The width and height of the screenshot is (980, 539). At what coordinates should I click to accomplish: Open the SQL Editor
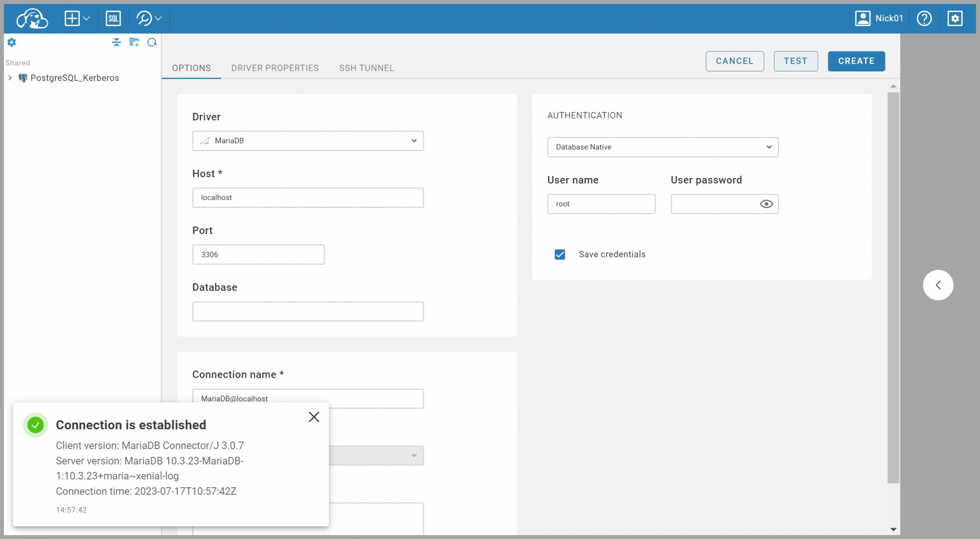click(x=113, y=18)
